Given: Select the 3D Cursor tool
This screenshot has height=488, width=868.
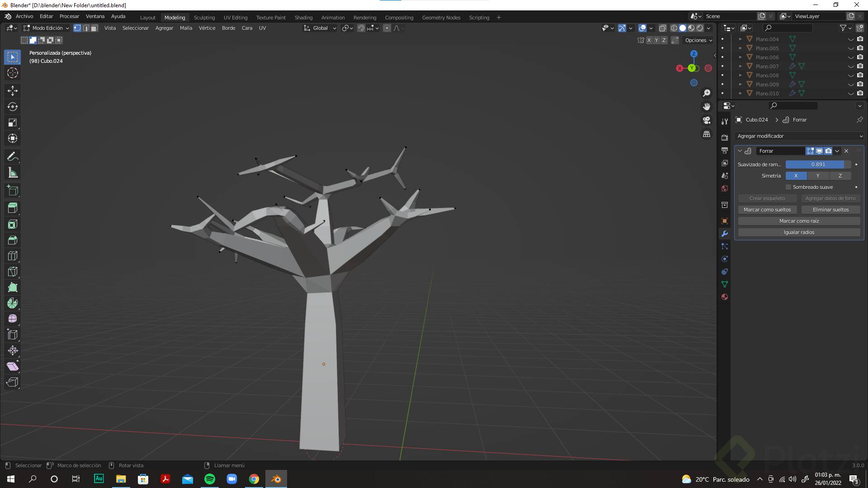Looking at the screenshot, I should click(x=13, y=73).
